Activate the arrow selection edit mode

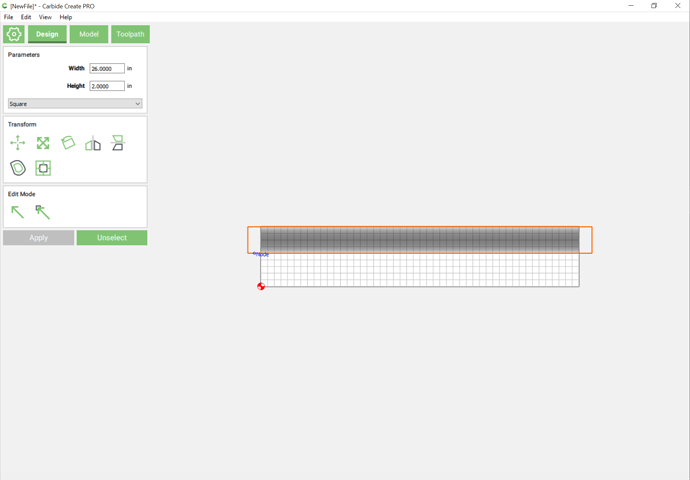tap(18, 212)
